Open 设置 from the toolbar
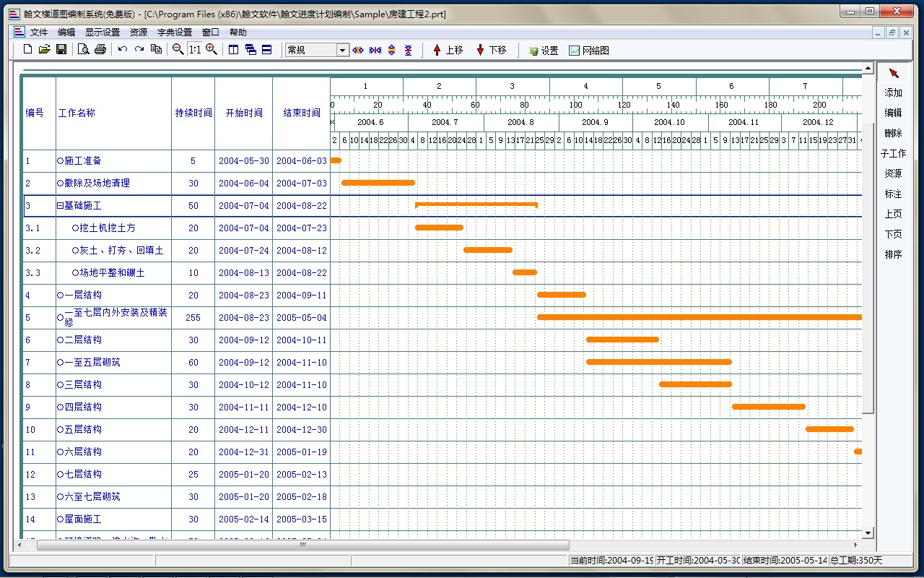Screen dimensions: 924x578 pos(544,51)
